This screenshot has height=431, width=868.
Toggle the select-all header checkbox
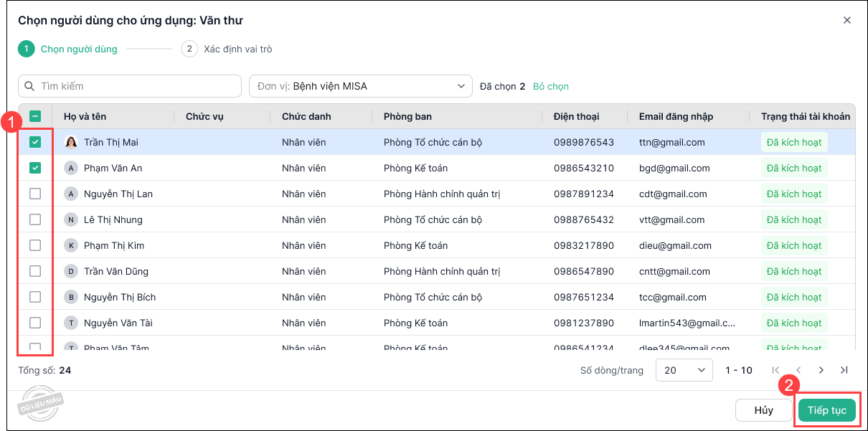coord(35,116)
